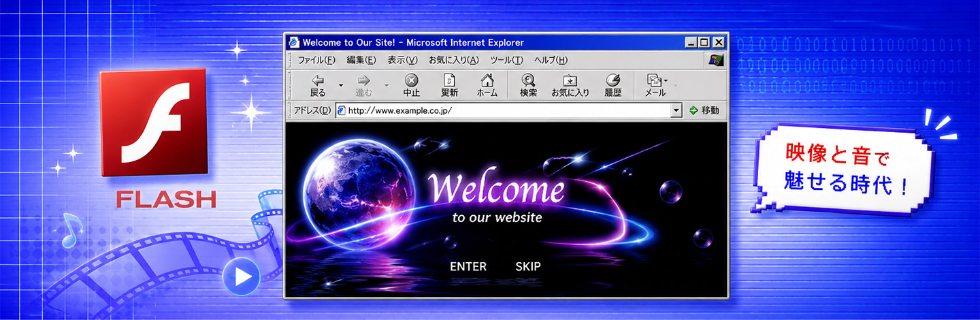Go to Home via ホーム icon
Viewport: 980px width, 320px height.
487,85
